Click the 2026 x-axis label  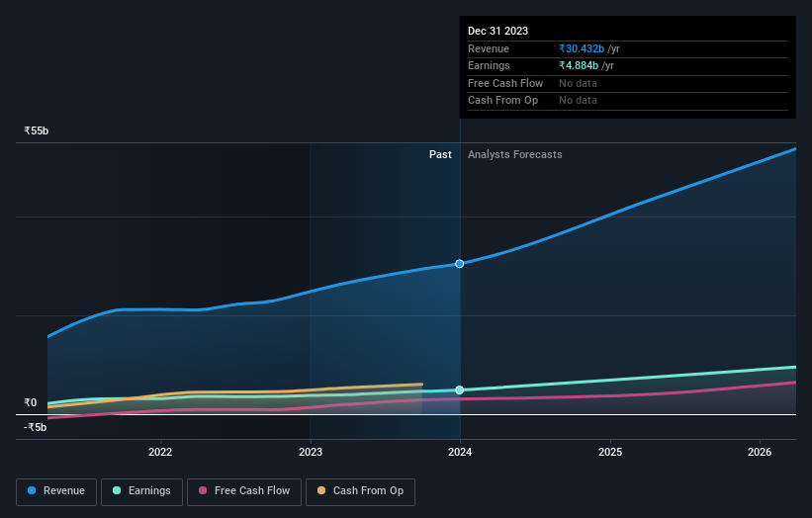(x=760, y=452)
